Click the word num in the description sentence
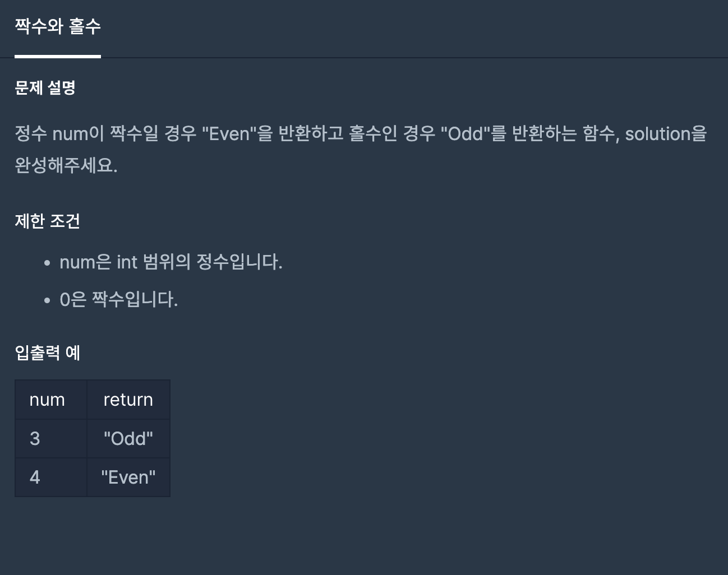 pos(70,134)
